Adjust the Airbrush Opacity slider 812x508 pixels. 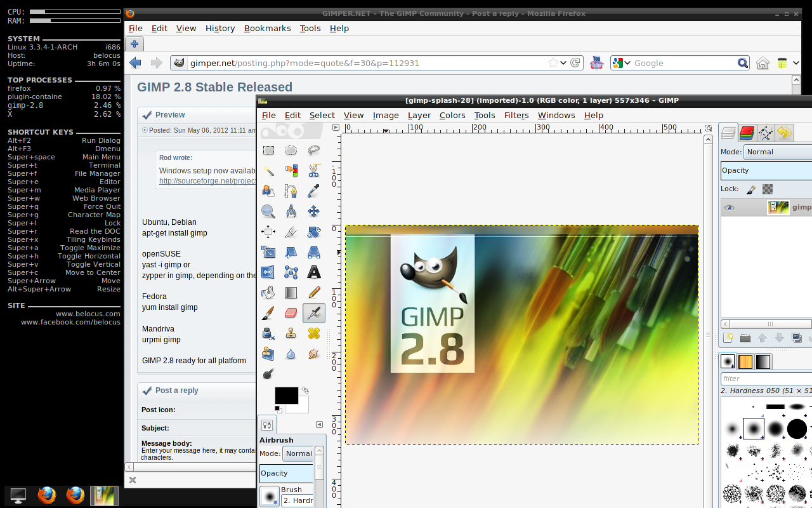tap(287, 473)
